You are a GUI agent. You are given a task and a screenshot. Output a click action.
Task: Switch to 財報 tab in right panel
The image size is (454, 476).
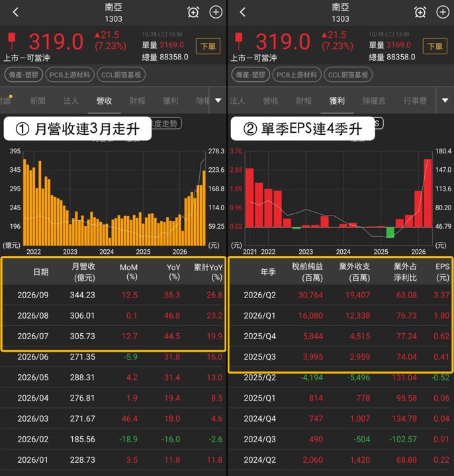[x=304, y=100]
